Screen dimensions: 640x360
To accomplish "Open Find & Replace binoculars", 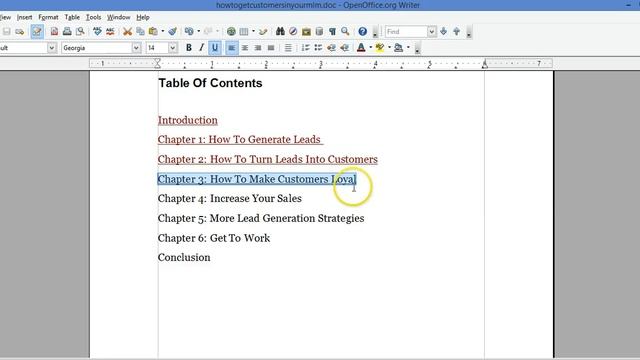I will (280, 31).
